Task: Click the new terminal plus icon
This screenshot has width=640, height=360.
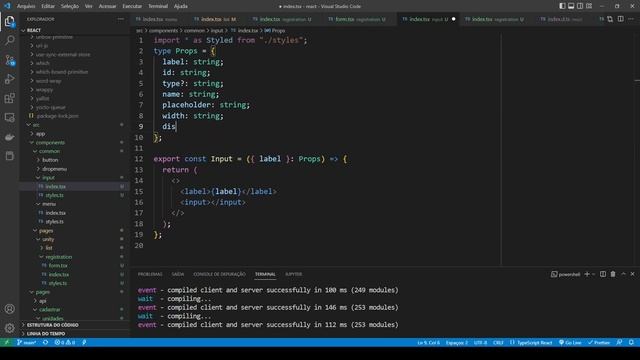Action: [587, 274]
